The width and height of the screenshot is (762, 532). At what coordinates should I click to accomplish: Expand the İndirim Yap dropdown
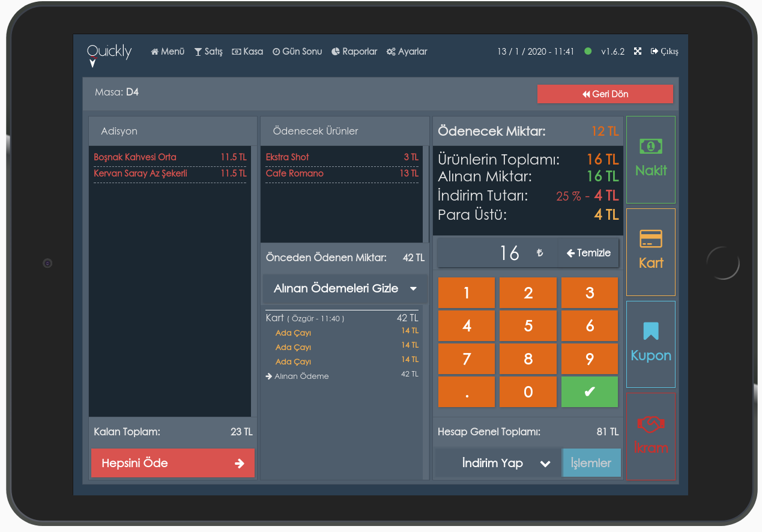click(497, 463)
